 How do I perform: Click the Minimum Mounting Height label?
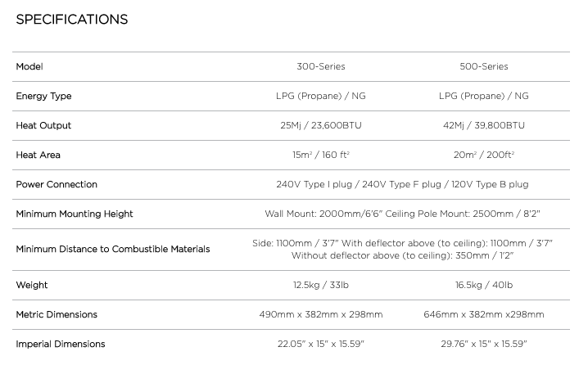[x=75, y=214]
